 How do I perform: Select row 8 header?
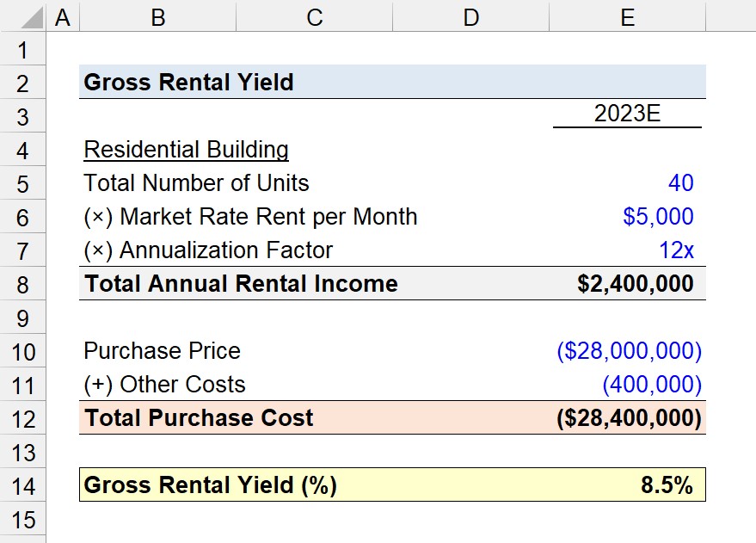coord(22,284)
